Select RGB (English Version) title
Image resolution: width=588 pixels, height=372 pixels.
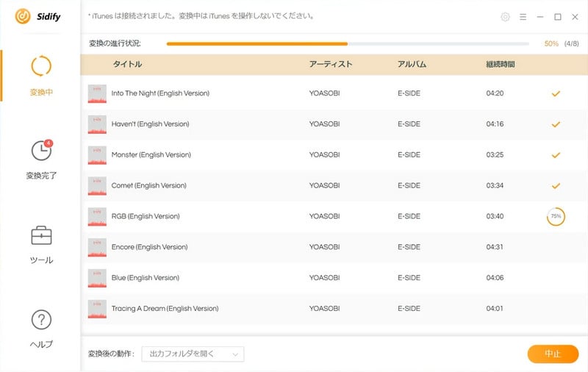146,216
